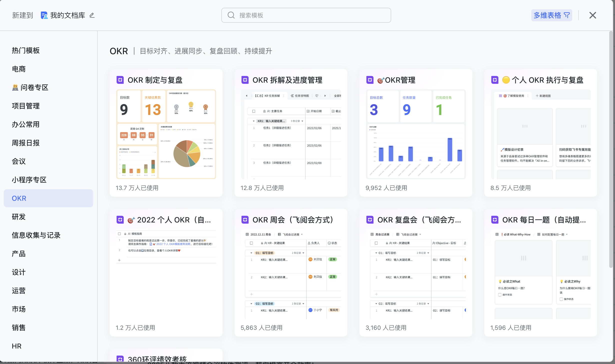Click the yellow circle icon on 个人 OKR 执行与复盘
The image size is (615, 364).
pyautogui.click(x=506, y=80)
